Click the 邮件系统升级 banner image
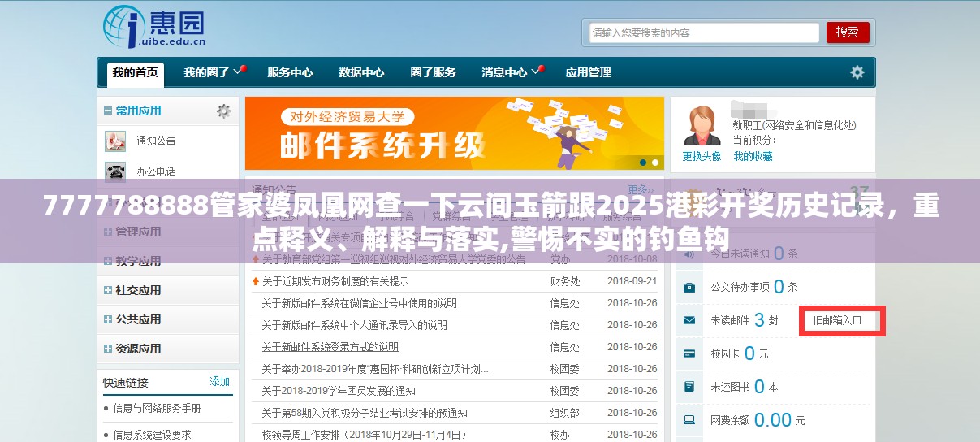Image resolution: width=980 pixels, height=442 pixels. [454, 133]
